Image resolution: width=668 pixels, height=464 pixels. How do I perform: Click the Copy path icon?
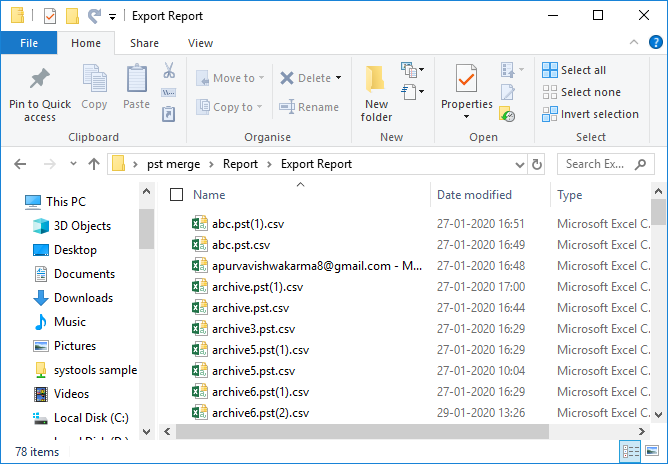click(169, 92)
